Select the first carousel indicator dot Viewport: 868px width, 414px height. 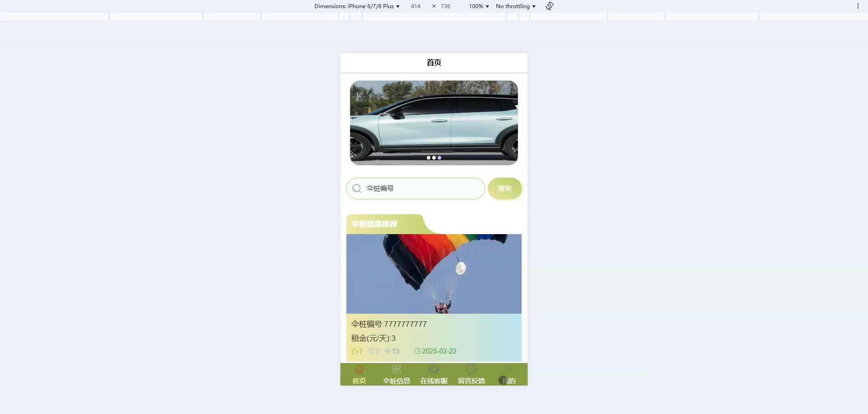coord(429,158)
